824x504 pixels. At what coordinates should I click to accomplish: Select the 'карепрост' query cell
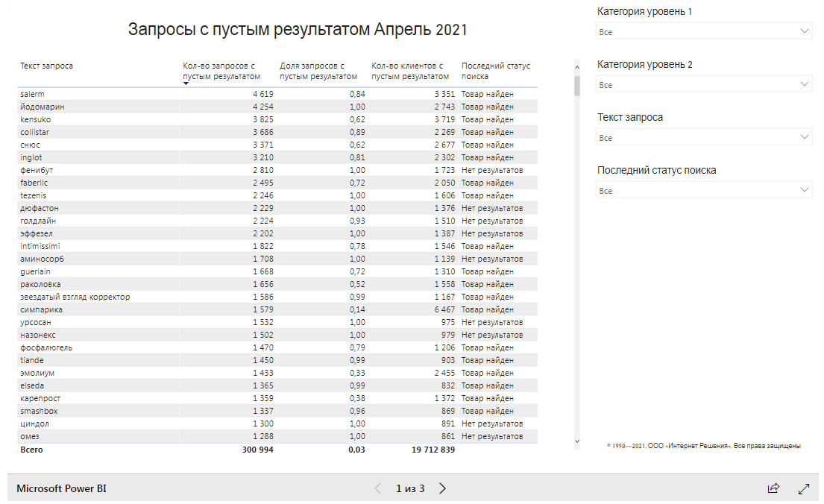click(40, 398)
